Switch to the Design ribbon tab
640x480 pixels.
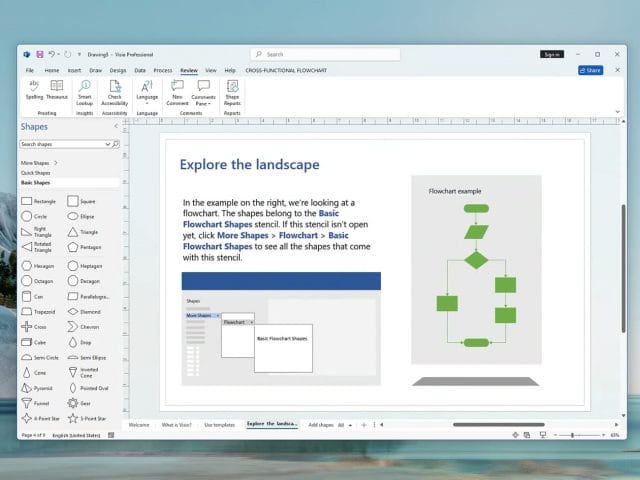(x=118, y=71)
